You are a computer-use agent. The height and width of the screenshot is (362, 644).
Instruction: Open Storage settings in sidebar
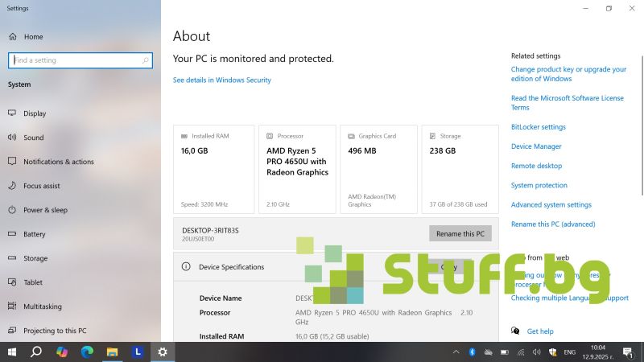pos(35,258)
